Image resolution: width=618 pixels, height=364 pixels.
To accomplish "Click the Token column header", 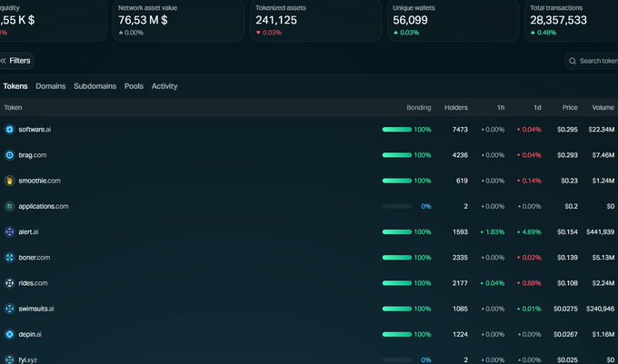I will click(x=13, y=107).
